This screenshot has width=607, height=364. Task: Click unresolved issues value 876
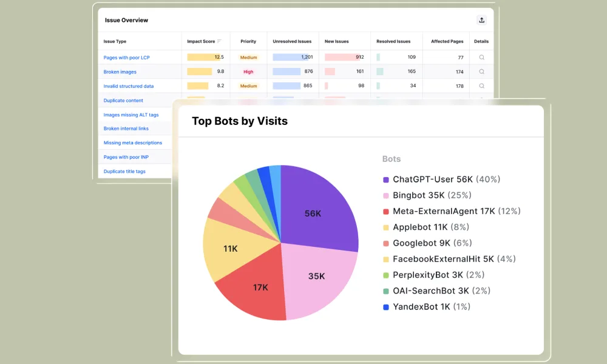pyautogui.click(x=308, y=71)
